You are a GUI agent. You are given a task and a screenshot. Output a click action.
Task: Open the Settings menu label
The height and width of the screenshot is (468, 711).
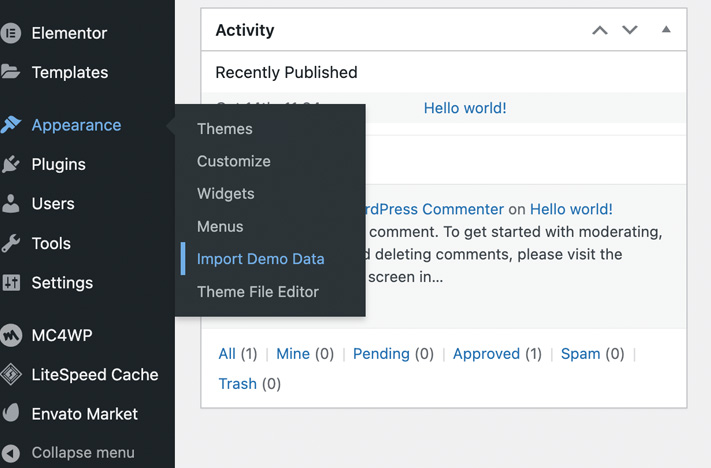62,283
